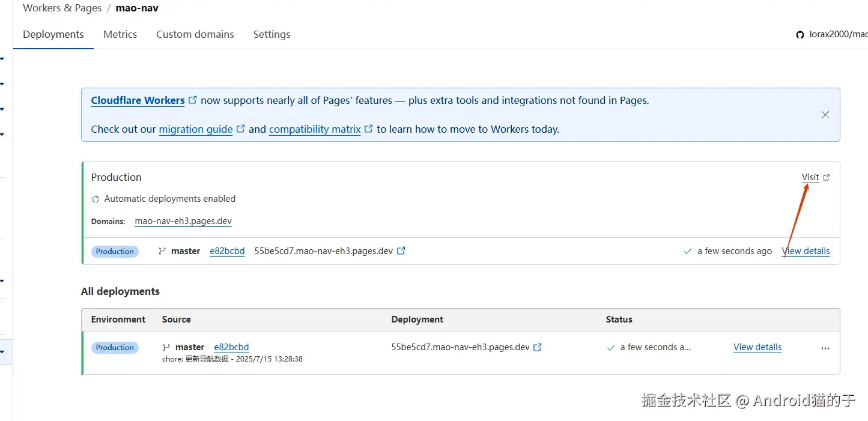Dismiss the Cloudflare Workers banner with X
Image resolution: width=868 pixels, height=421 pixels.
[x=825, y=115]
